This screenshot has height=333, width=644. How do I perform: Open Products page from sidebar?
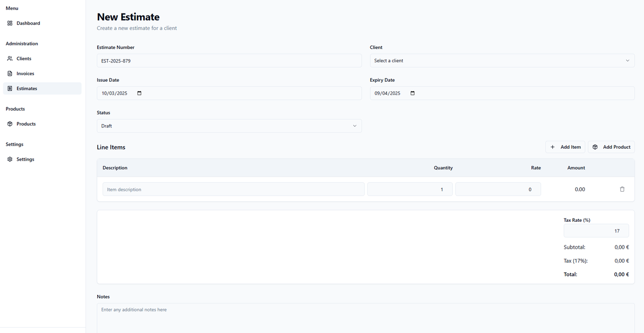[x=42, y=124]
